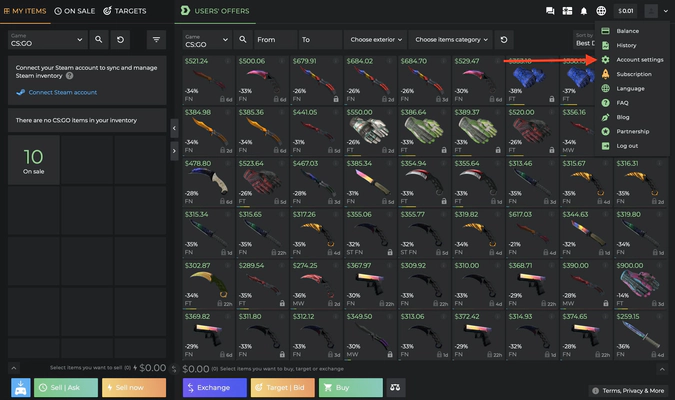675x400 pixels.
Task: Click the balance scale compare icon
Action: (x=395, y=387)
